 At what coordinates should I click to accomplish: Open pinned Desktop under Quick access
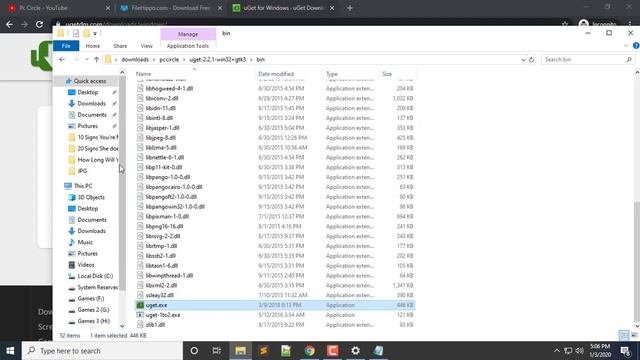pyautogui.click(x=87, y=92)
